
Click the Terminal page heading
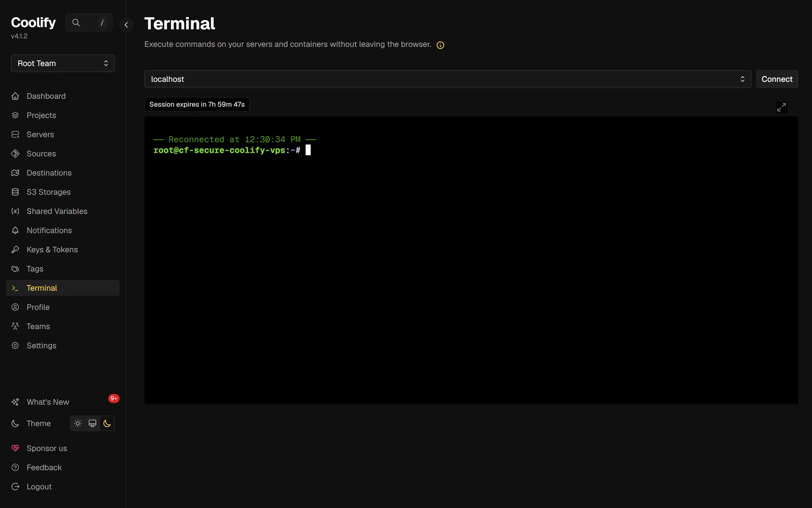tap(180, 23)
